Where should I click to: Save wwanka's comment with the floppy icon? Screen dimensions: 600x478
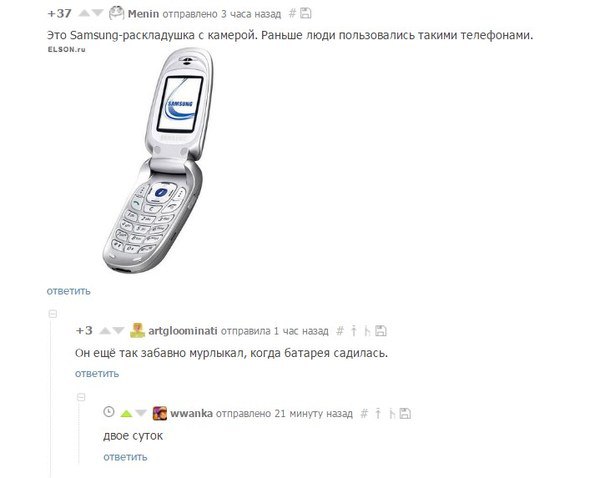point(405,413)
